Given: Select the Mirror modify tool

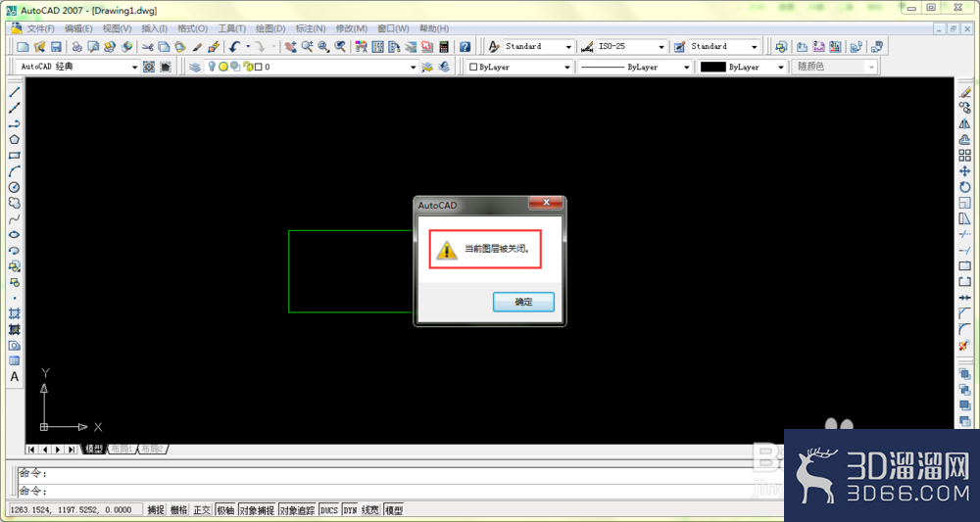Looking at the screenshot, I should click(x=965, y=123).
